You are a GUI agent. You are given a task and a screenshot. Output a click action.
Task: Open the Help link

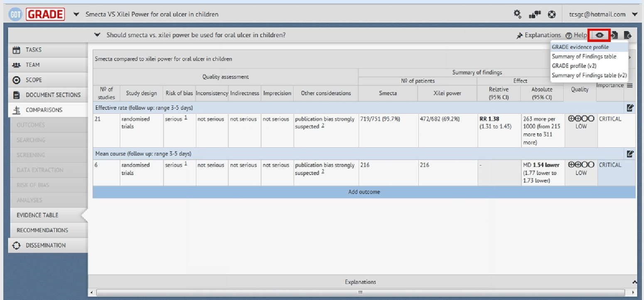click(x=576, y=35)
